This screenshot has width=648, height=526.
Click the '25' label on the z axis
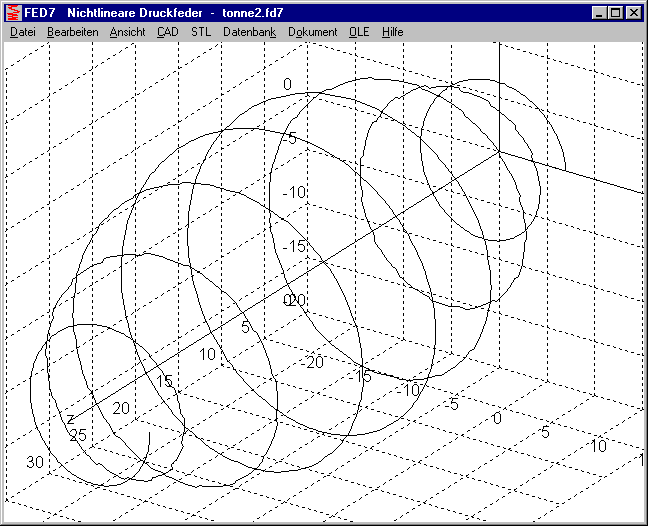(78, 434)
